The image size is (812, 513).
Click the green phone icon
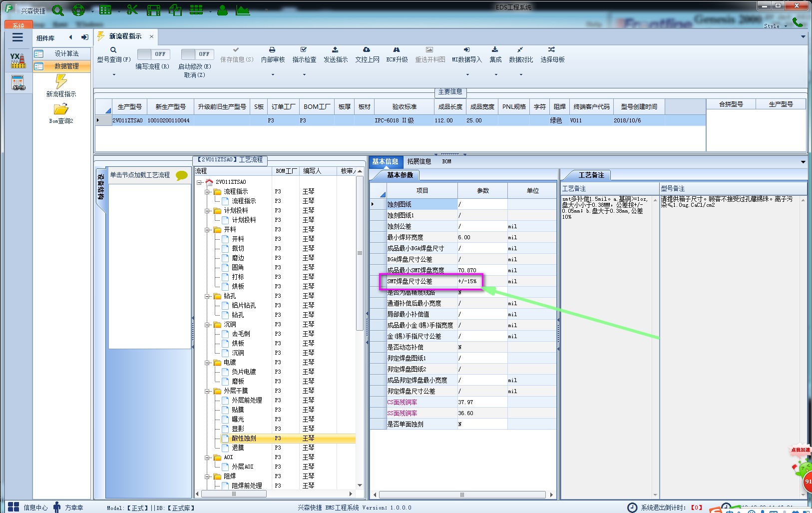tap(798, 22)
